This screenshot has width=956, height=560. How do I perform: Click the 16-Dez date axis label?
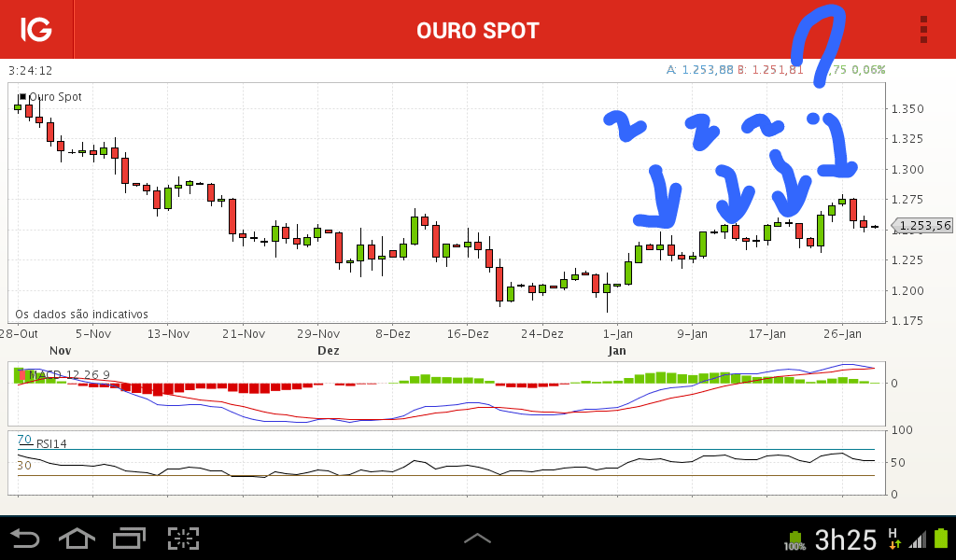coord(468,334)
